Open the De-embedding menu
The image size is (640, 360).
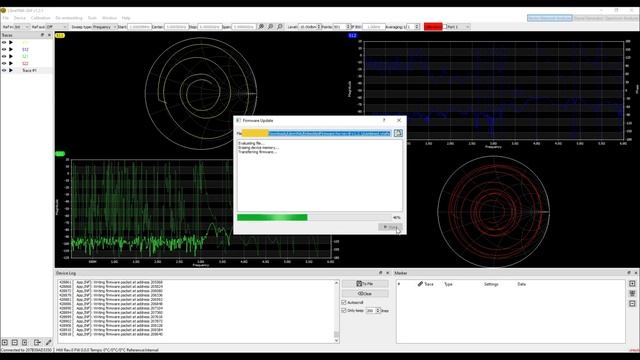pyautogui.click(x=69, y=18)
